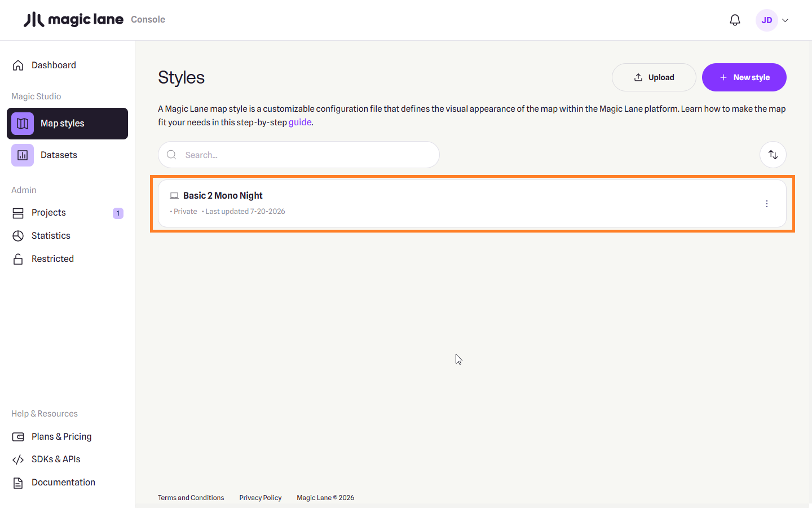The height and width of the screenshot is (508, 812).
Task: Click the Admin section label
Action: pos(24,190)
